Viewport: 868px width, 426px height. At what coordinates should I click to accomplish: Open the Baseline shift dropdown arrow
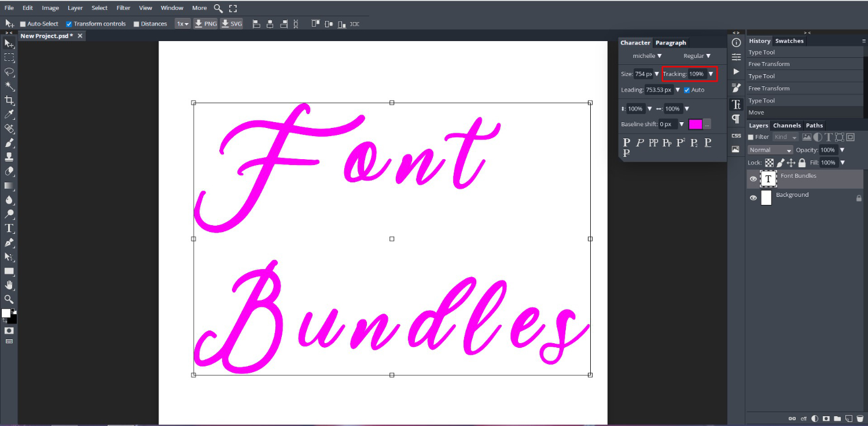click(x=682, y=124)
